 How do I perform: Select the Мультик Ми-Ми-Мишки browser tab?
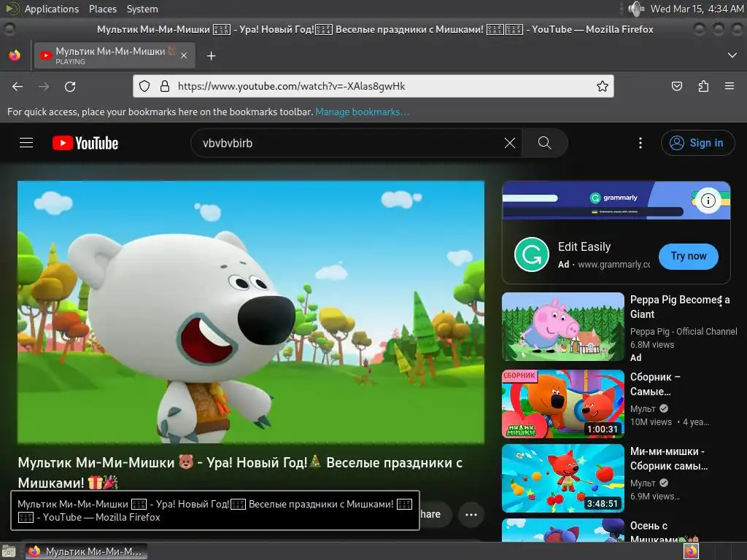coord(115,55)
